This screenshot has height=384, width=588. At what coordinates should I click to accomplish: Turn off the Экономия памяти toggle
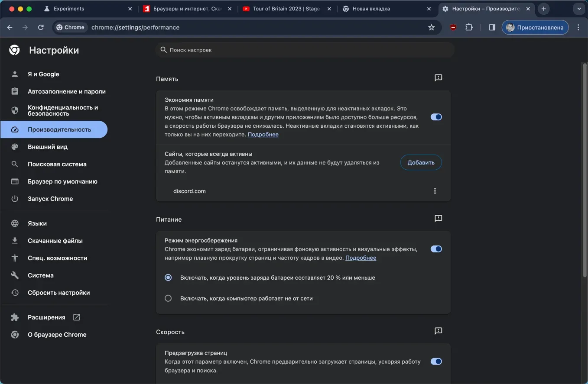click(436, 117)
